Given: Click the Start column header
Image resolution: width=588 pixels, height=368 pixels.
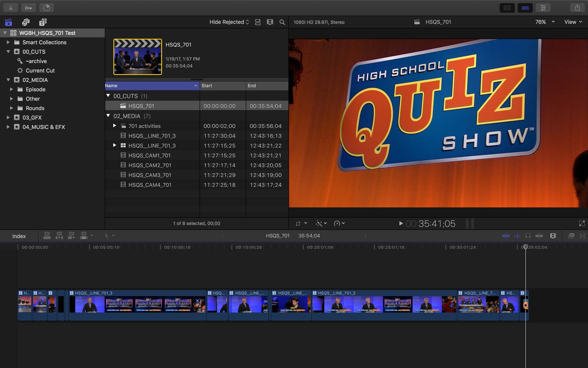Looking at the screenshot, I should coord(223,86).
